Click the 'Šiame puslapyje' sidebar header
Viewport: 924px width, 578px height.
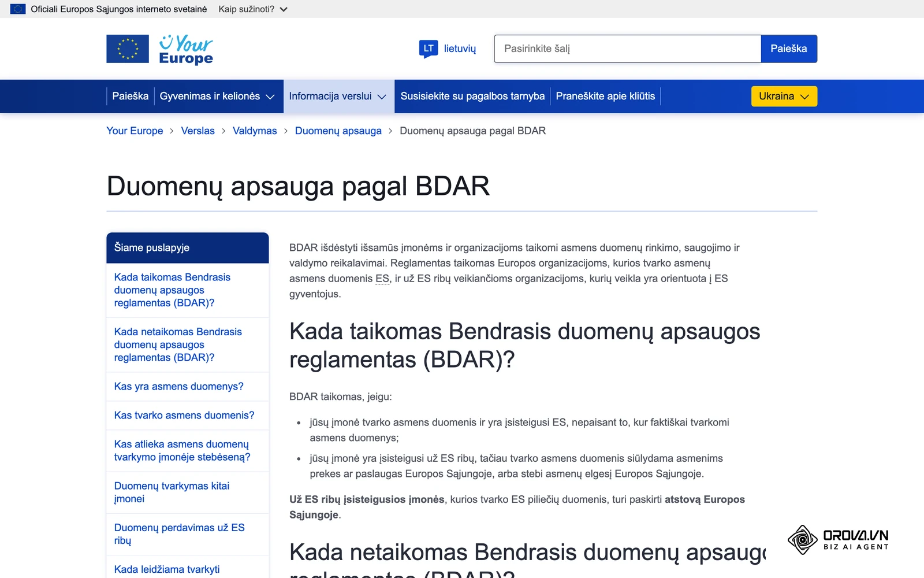coord(188,248)
